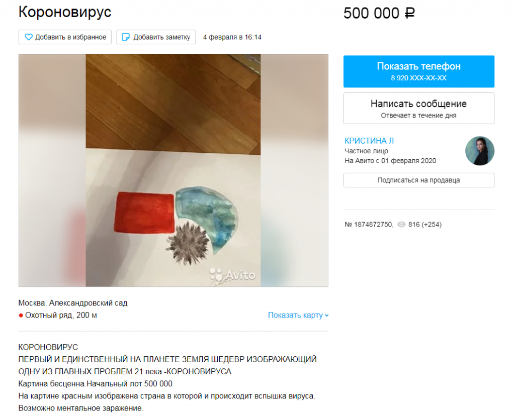Click the listing title Короновирус

(x=65, y=12)
